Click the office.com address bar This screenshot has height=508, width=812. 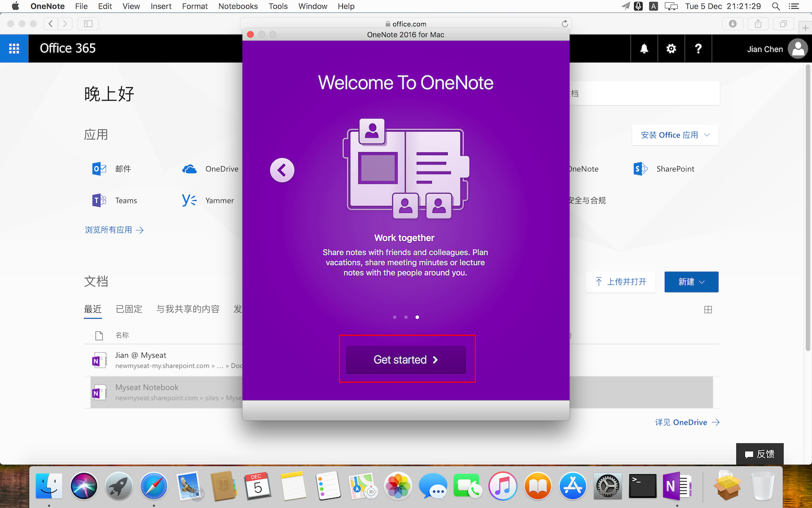coord(406,24)
